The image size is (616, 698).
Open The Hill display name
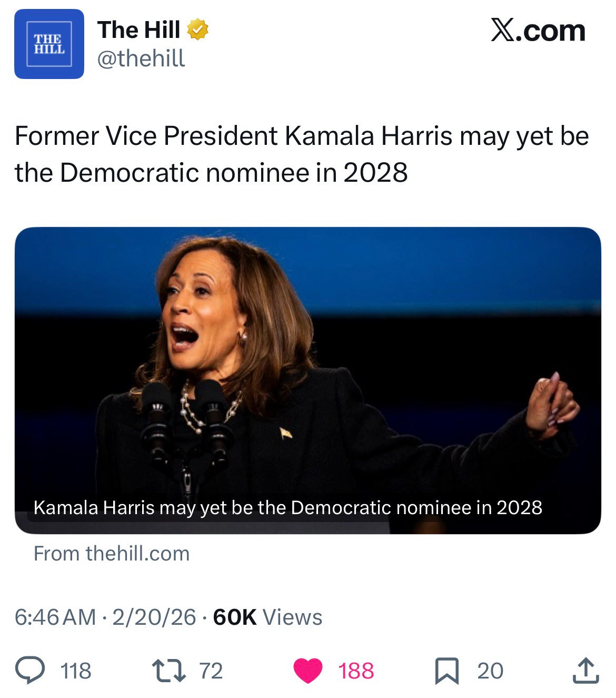[x=139, y=30]
